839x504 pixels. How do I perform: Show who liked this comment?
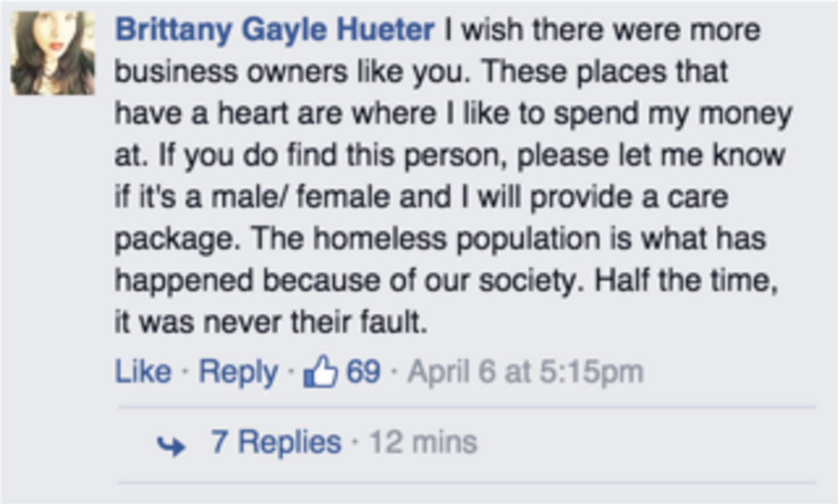click(363, 372)
